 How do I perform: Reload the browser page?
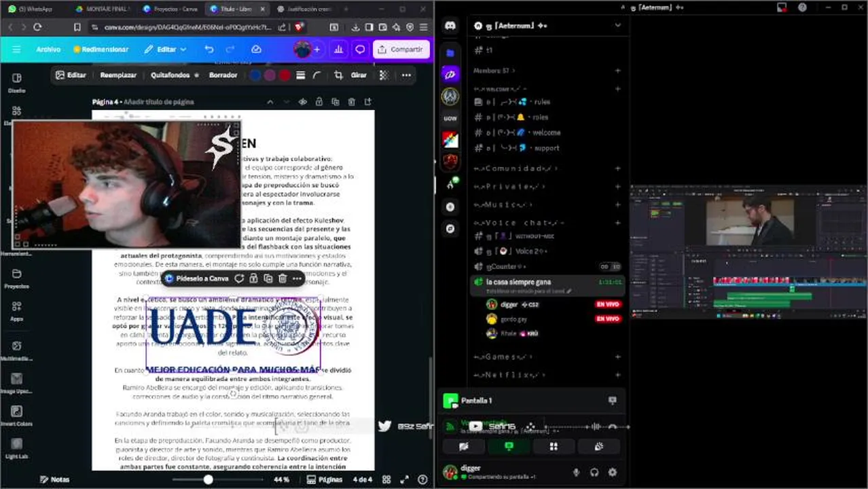(x=37, y=27)
